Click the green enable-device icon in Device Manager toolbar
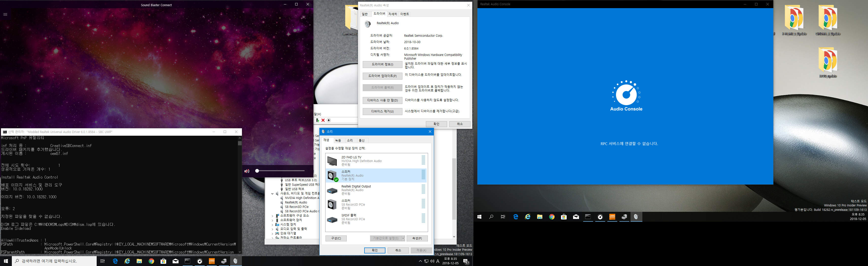The height and width of the screenshot is (266, 868). click(x=317, y=120)
